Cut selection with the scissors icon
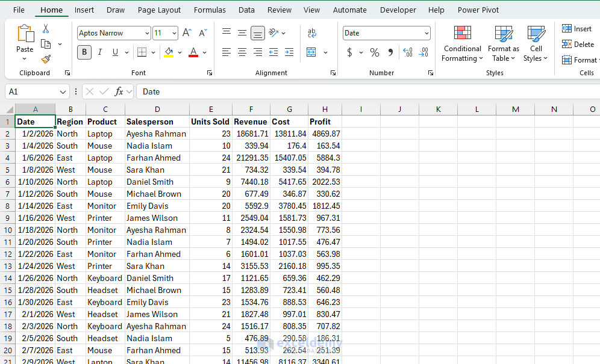Viewport: 600px width, 364px height. point(46,29)
